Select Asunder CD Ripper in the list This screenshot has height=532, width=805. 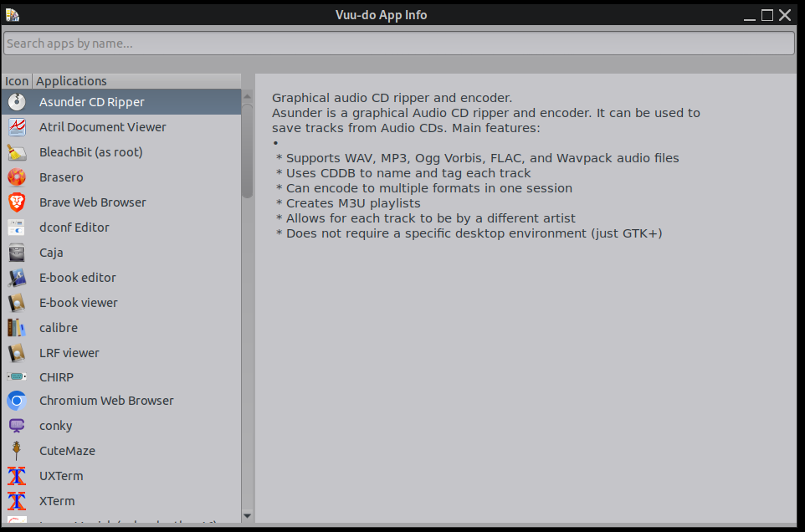(121, 101)
